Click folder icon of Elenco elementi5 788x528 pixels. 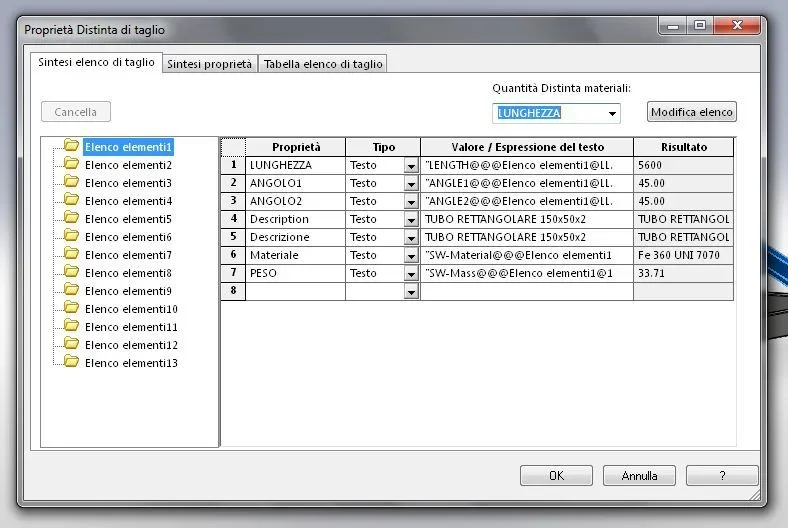click(x=71, y=218)
